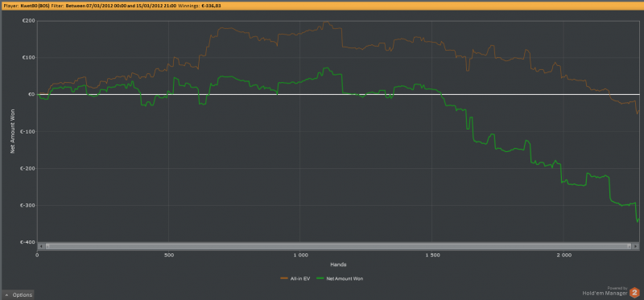Click the 2 000 hands x-axis label
Viewport: 644px width, 300px height.
(563, 255)
